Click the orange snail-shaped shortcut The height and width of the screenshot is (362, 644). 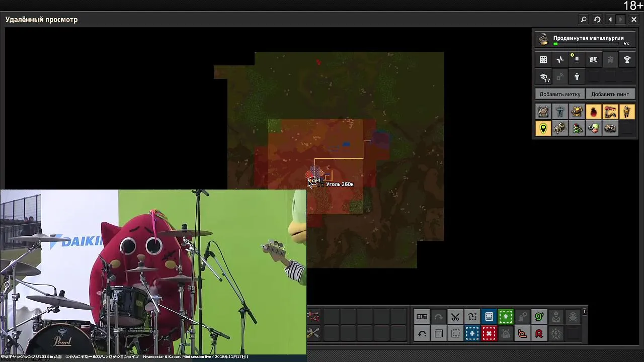522,333
